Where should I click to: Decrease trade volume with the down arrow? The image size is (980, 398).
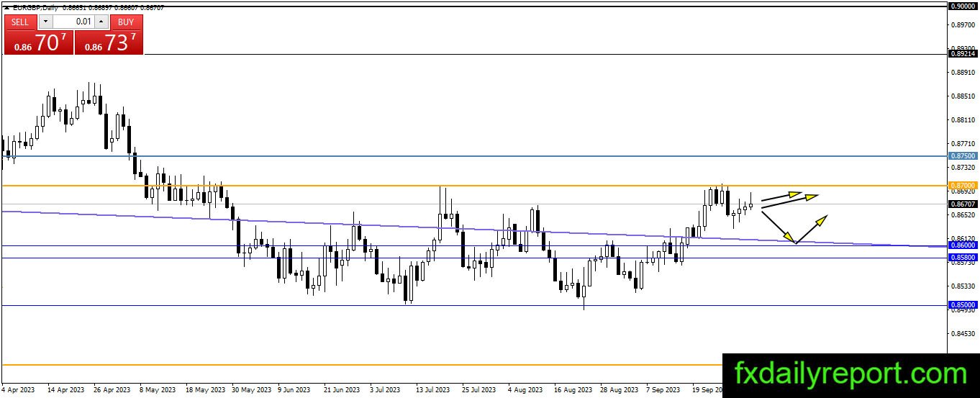coord(45,22)
